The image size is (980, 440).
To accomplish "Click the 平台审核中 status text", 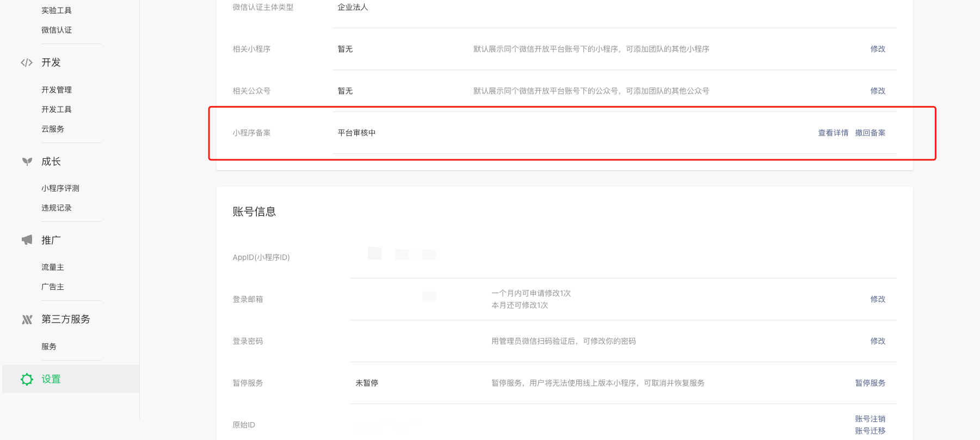I will 357,133.
